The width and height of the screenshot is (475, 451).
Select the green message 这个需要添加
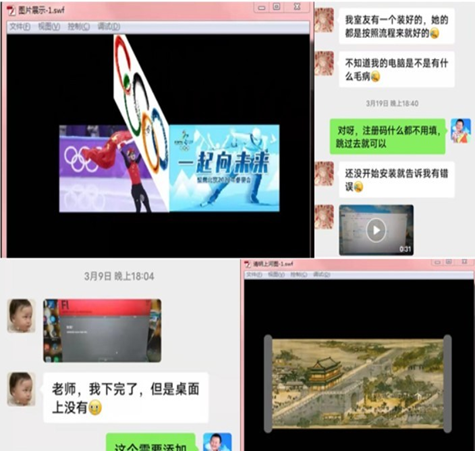(x=151, y=443)
